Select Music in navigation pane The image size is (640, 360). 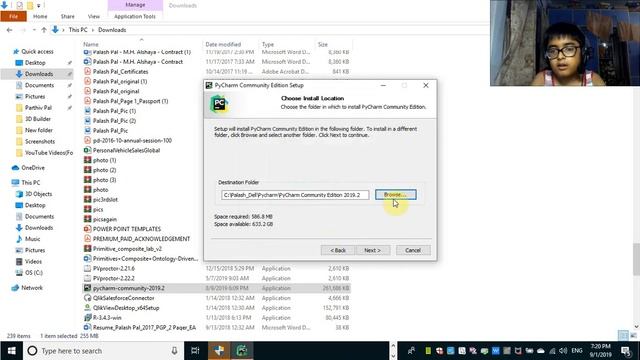[x=33, y=239]
